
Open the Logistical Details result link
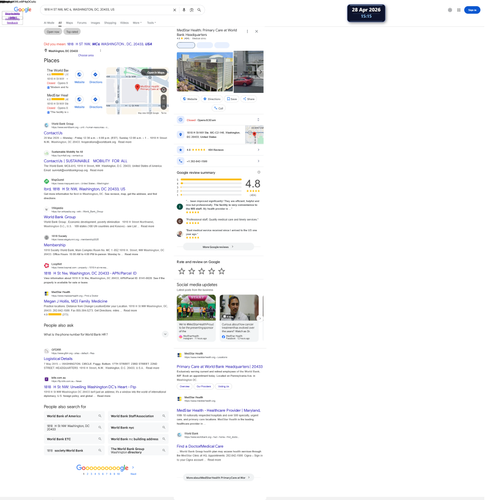click(58, 359)
